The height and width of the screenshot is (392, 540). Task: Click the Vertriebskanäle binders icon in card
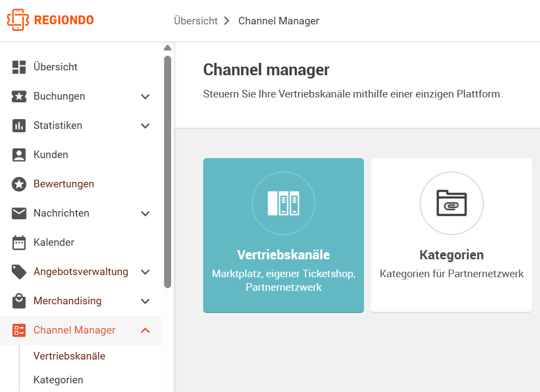click(283, 203)
